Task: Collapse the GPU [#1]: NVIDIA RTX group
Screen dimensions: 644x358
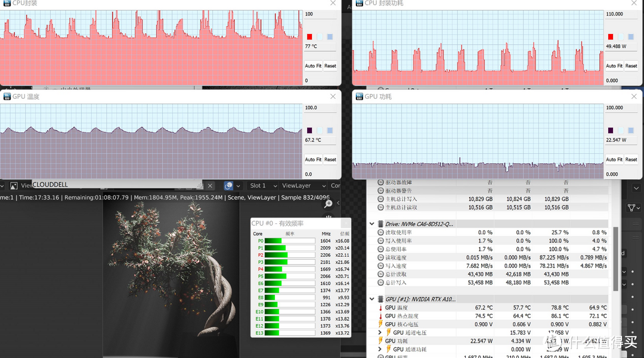Action: (372, 299)
